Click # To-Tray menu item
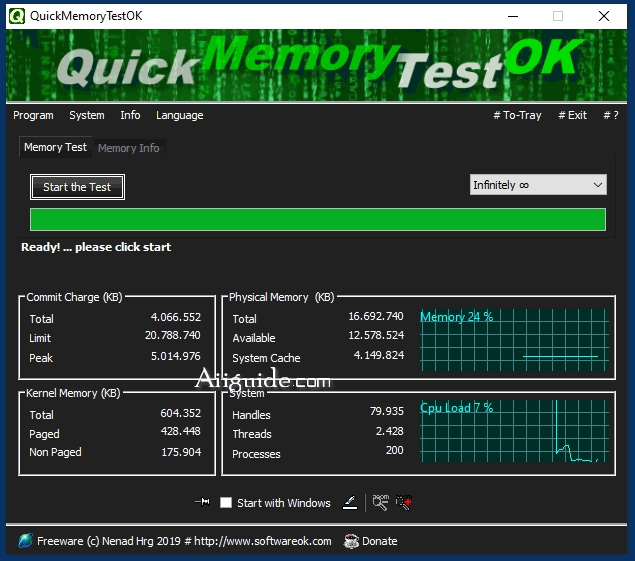Viewport: 635px width, 561px height. pos(517,115)
